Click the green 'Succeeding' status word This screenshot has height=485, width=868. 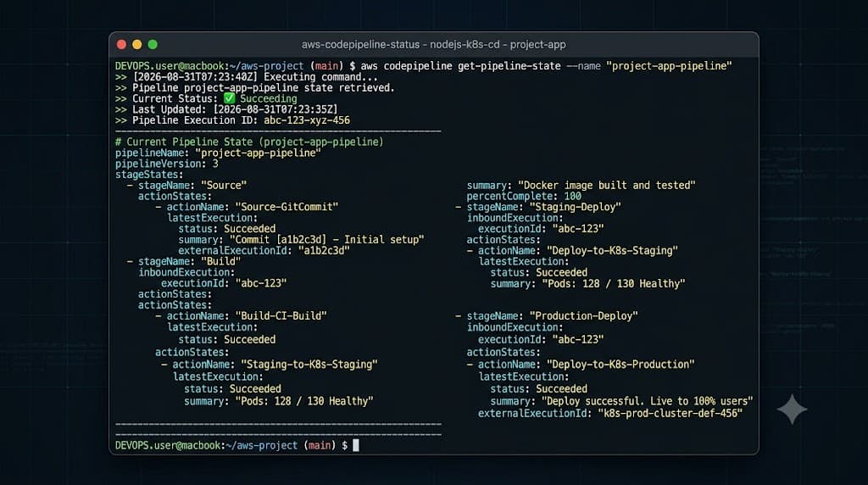269,98
